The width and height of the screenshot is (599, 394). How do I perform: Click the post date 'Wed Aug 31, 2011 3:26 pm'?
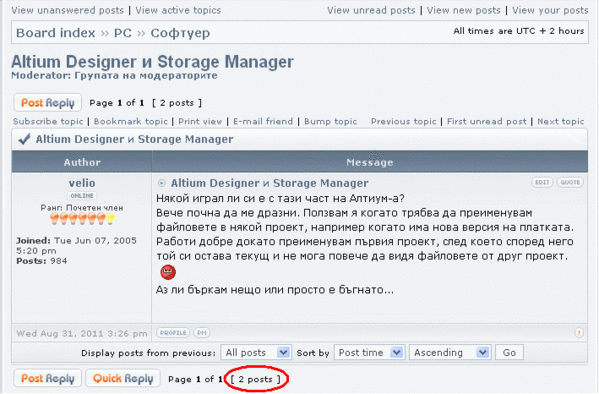pyautogui.click(x=82, y=333)
